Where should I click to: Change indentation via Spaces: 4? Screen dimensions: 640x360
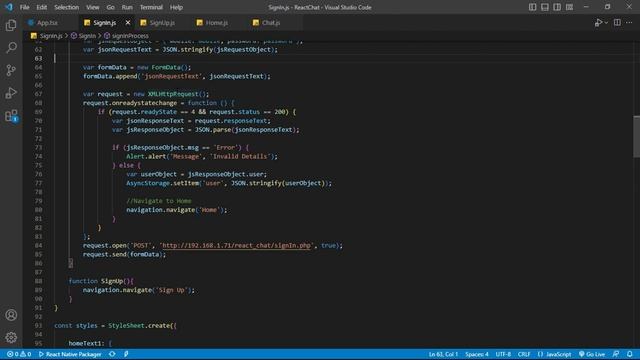pos(477,354)
